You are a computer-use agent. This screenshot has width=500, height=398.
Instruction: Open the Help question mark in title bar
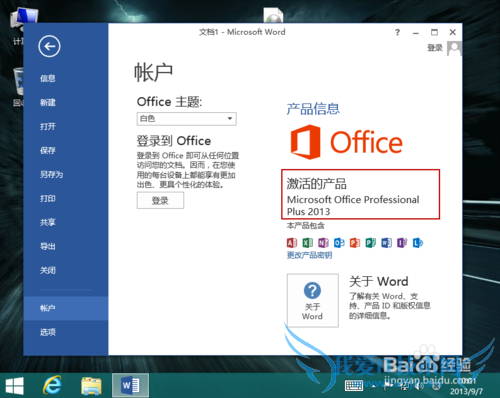click(397, 32)
